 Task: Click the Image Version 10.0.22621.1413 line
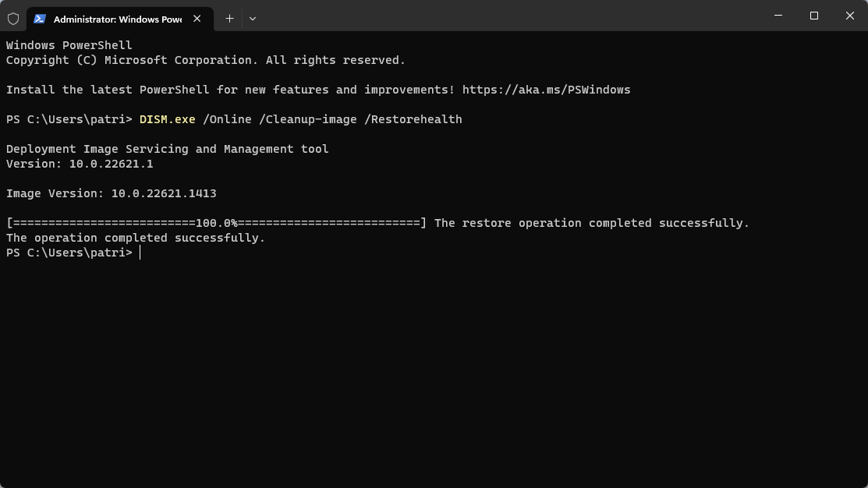(112, 193)
